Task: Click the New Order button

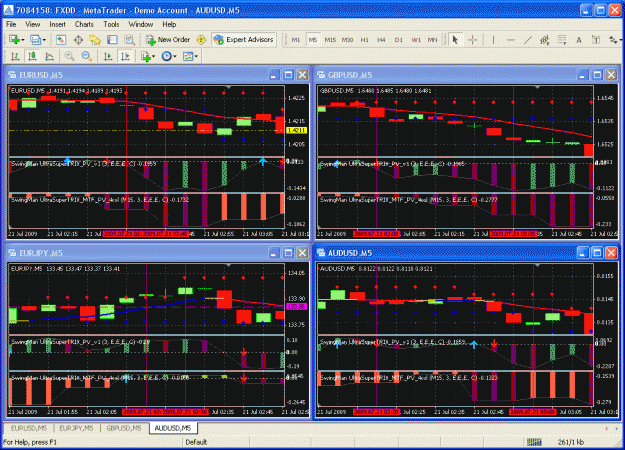Action: [x=168, y=40]
